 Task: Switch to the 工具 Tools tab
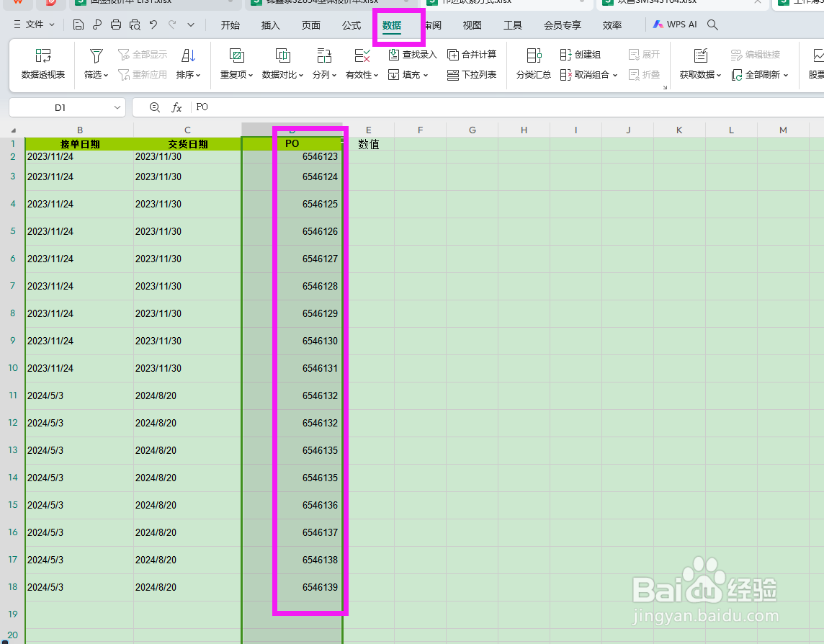click(x=513, y=24)
